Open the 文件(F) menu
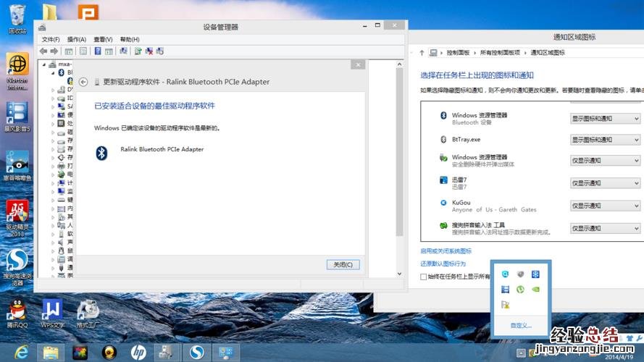 click(51, 39)
